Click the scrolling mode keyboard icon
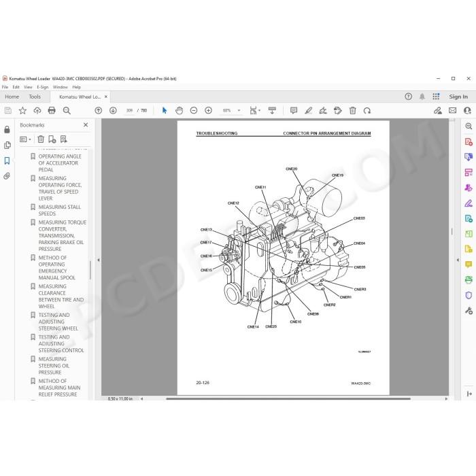 coord(272,110)
